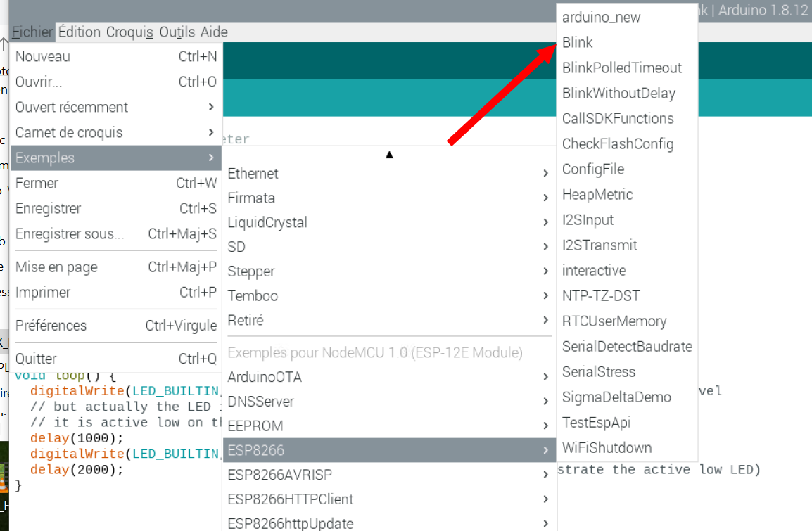Viewport: 812px width, 531px height.
Task: Select the Enregistrer menu entry
Action: point(116,209)
